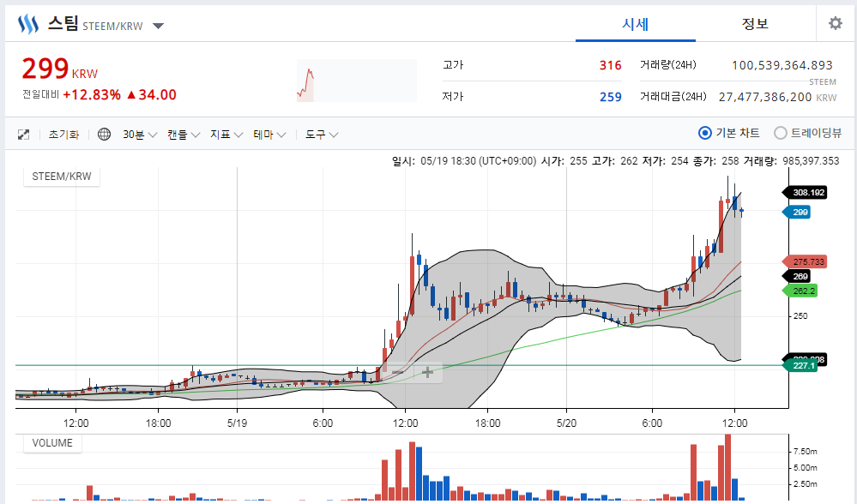
Task: Click the Steem logo icon
Action: pyautogui.click(x=28, y=24)
